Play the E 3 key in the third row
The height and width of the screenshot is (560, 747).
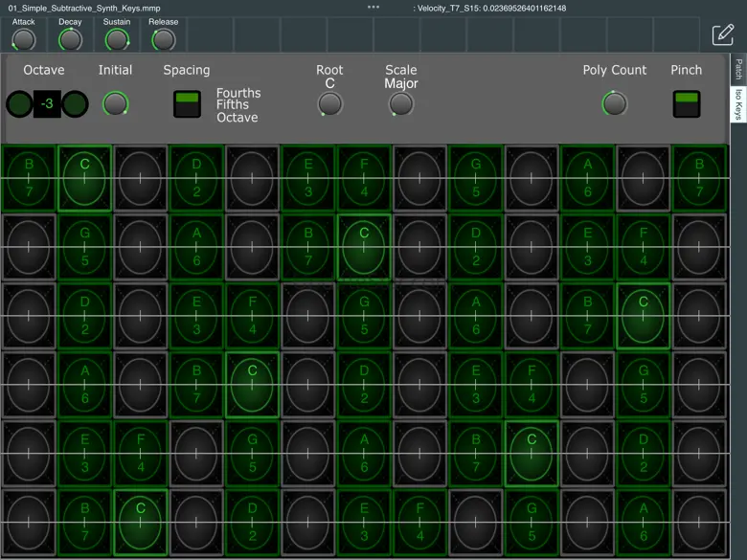coord(196,316)
